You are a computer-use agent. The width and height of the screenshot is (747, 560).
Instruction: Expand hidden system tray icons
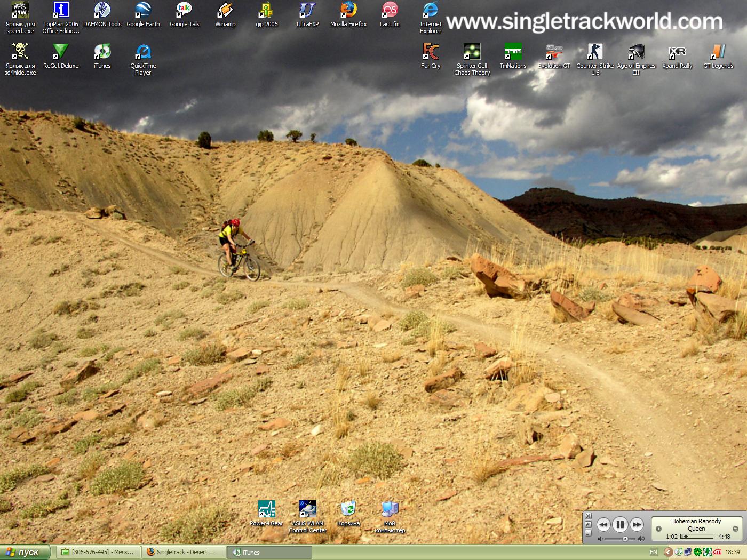668,552
